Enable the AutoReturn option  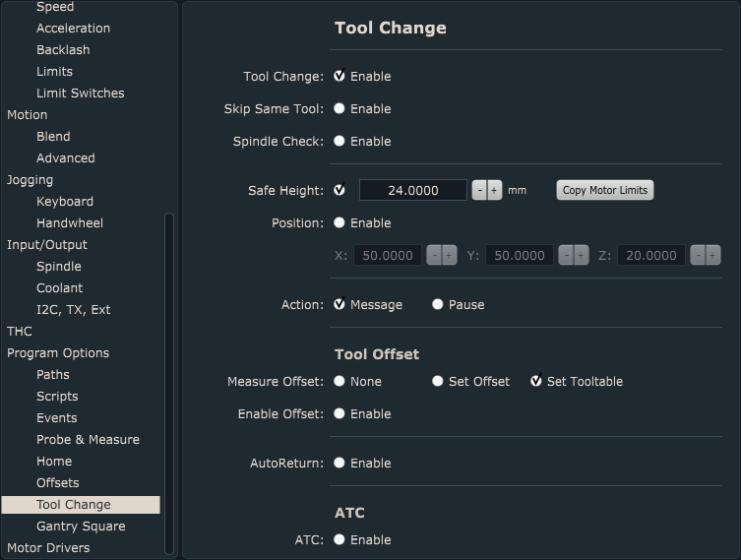pyautogui.click(x=340, y=463)
